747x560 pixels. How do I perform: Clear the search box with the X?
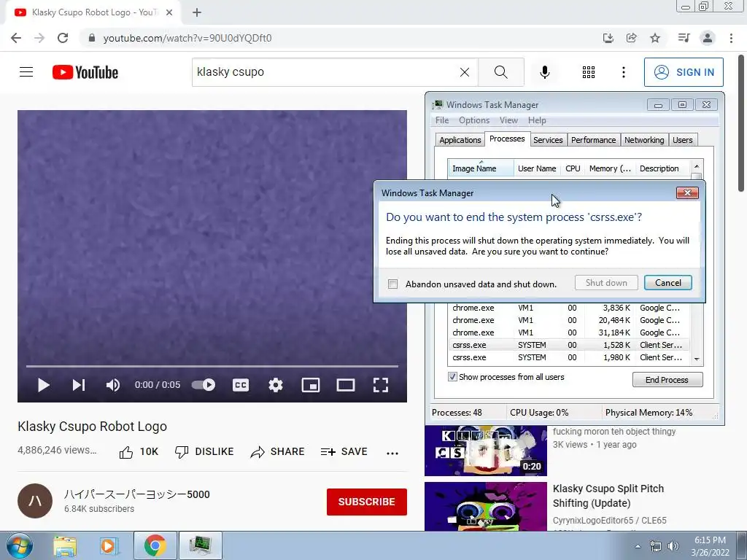pos(465,72)
